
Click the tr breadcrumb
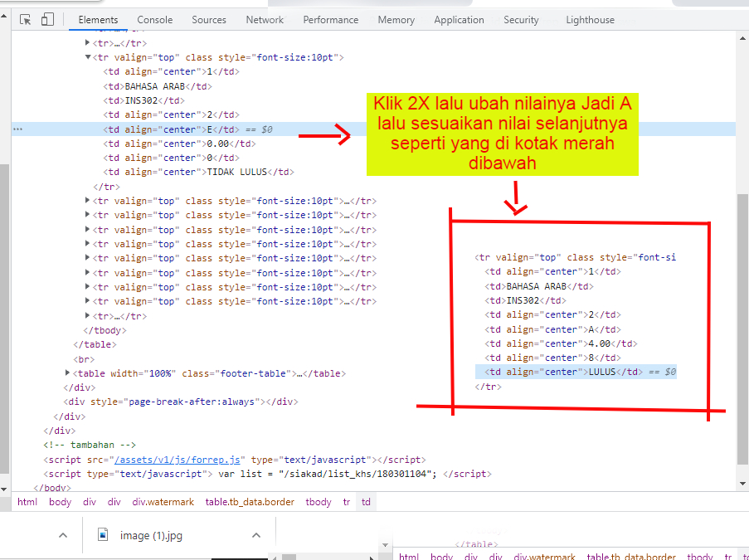pyautogui.click(x=347, y=502)
